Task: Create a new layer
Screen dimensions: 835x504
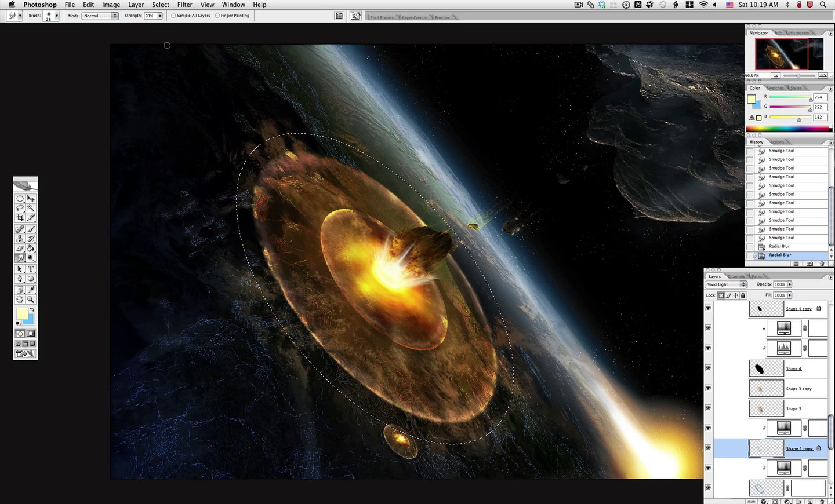Action: pyautogui.click(x=810, y=501)
